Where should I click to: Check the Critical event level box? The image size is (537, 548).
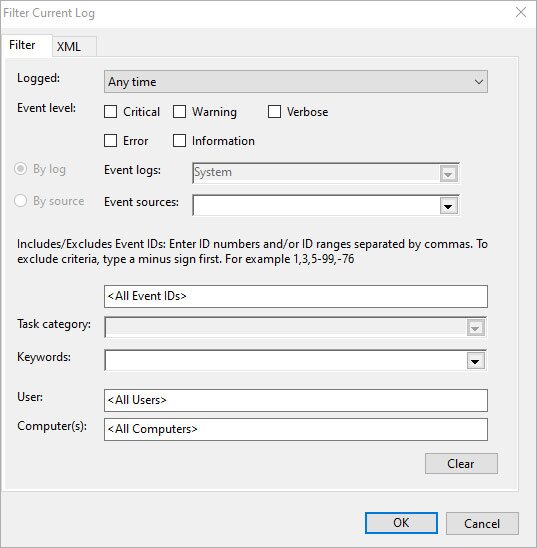tap(110, 112)
